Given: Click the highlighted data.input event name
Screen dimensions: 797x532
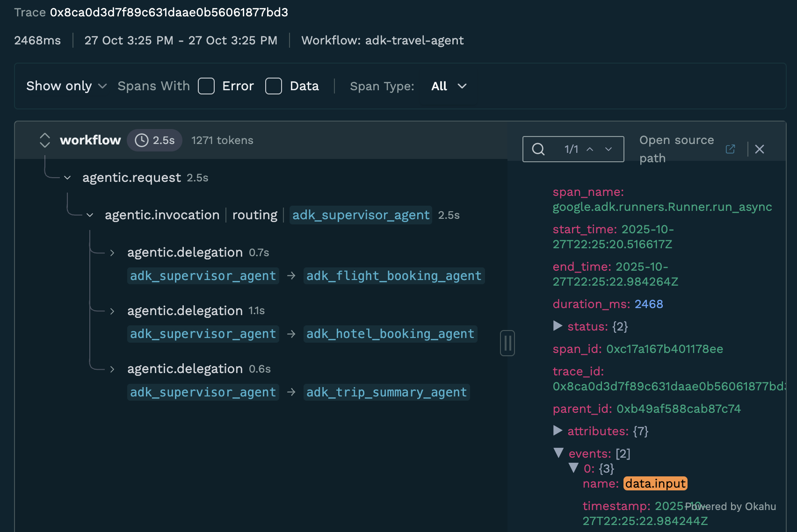Looking at the screenshot, I should point(655,483).
